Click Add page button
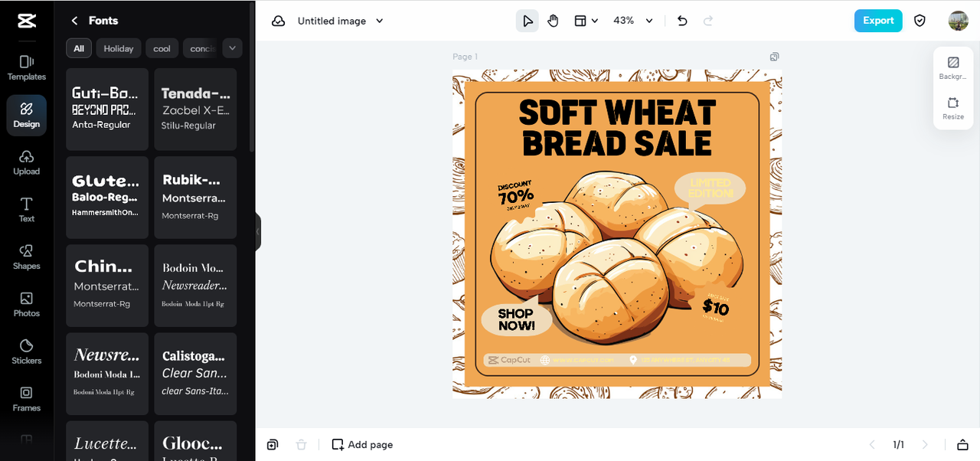 (x=362, y=444)
